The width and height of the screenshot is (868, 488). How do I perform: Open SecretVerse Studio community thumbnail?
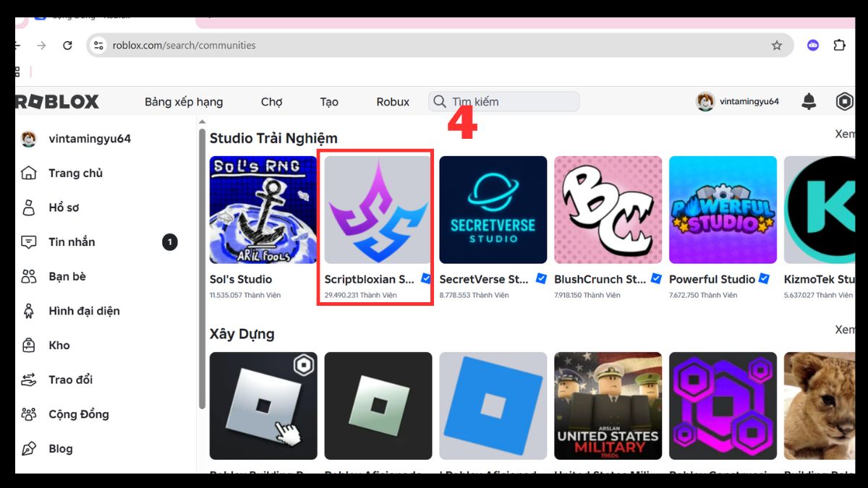[493, 210]
